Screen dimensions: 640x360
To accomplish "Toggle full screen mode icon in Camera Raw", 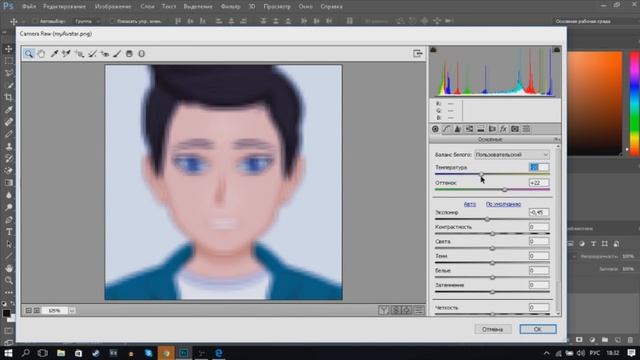I will click(418, 53).
